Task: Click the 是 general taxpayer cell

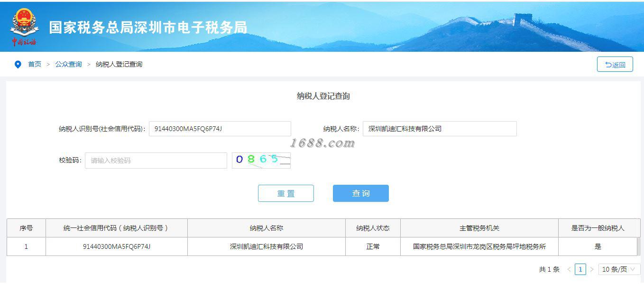Action: (598, 246)
